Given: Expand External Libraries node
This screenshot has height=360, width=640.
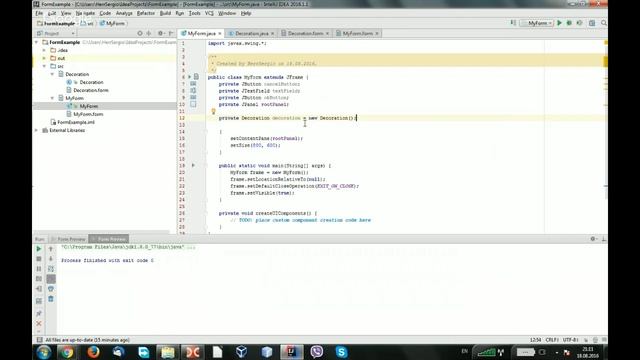Looking at the screenshot, I should (37, 130).
